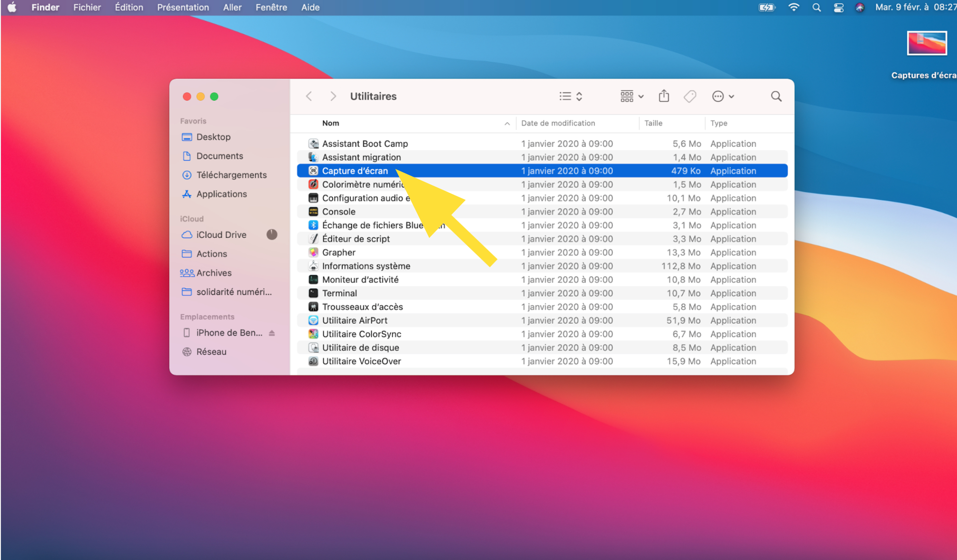
Task: Eject the iPhone de Ben device
Action: click(x=272, y=333)
